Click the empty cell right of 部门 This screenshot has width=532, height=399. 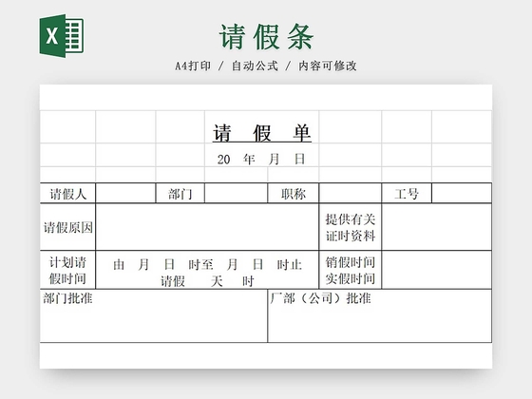click(237, 194)
